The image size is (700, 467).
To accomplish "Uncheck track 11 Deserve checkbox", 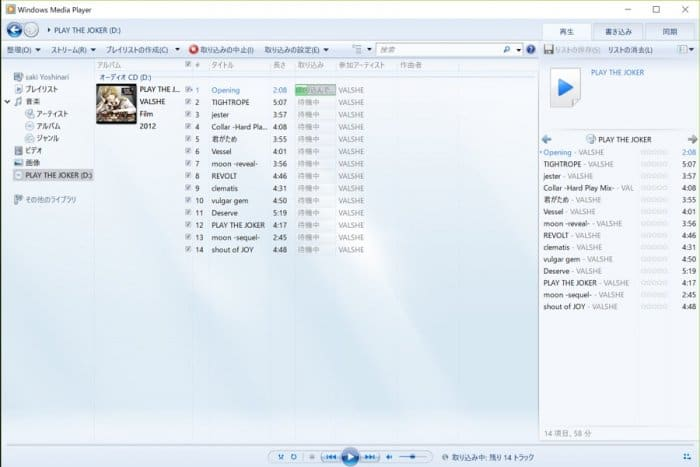I will (x=188, y=213).
